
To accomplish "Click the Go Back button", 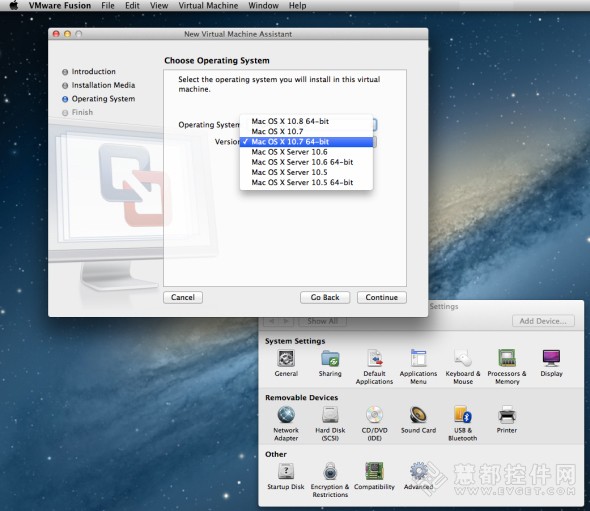I will 325,297.
